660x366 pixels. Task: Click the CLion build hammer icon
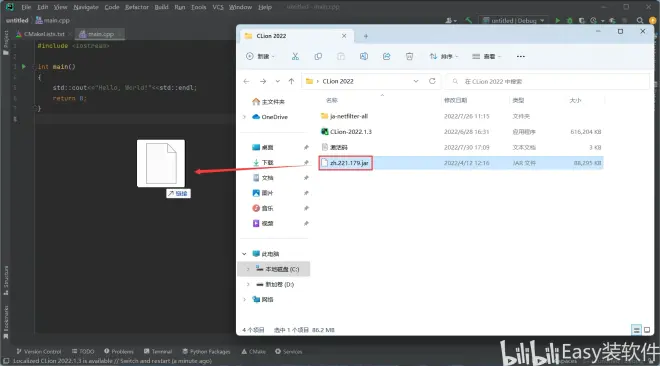(x=468, y=20)
